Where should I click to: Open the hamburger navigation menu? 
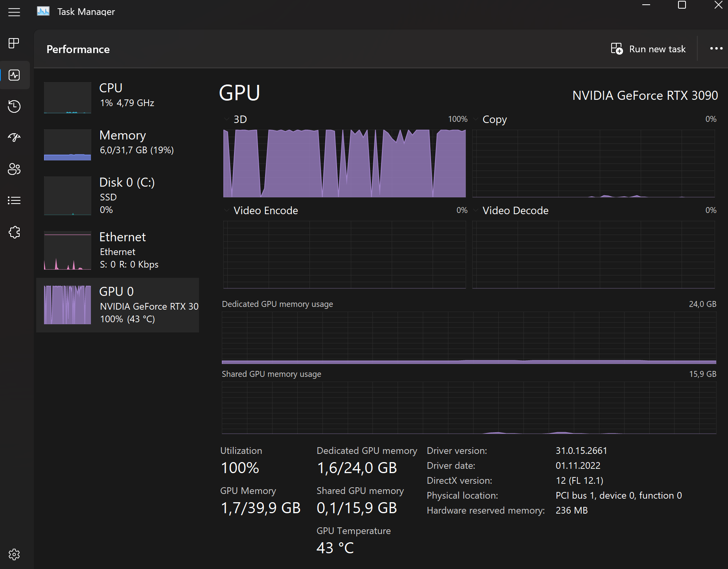pos(14,12)
